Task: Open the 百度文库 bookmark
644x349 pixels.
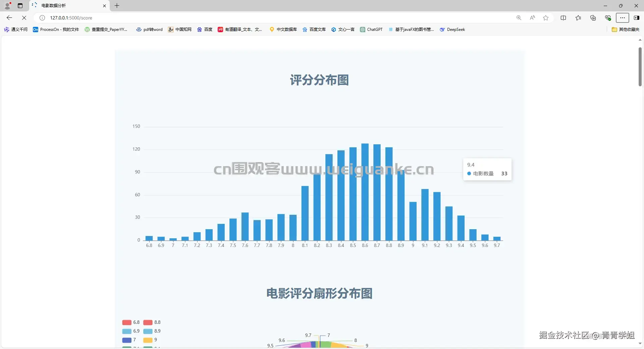Action: coord(314,30)
